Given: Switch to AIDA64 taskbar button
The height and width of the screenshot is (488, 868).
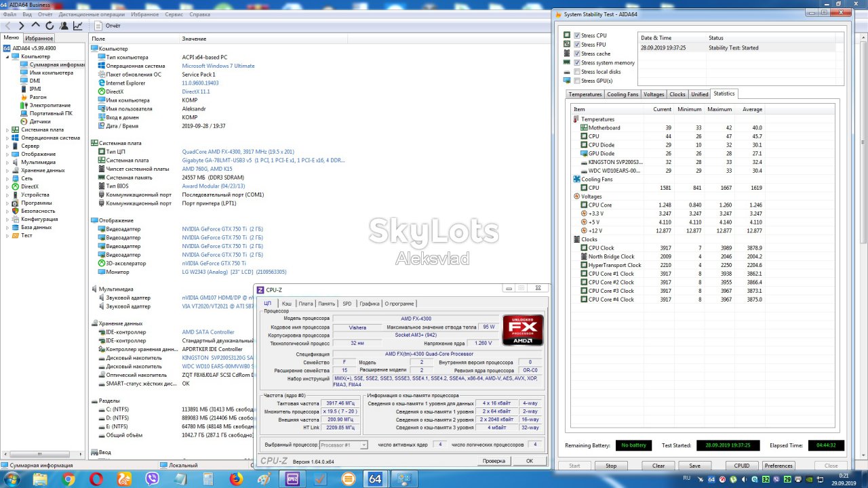Looking at the screenshot, I should 374,479.
